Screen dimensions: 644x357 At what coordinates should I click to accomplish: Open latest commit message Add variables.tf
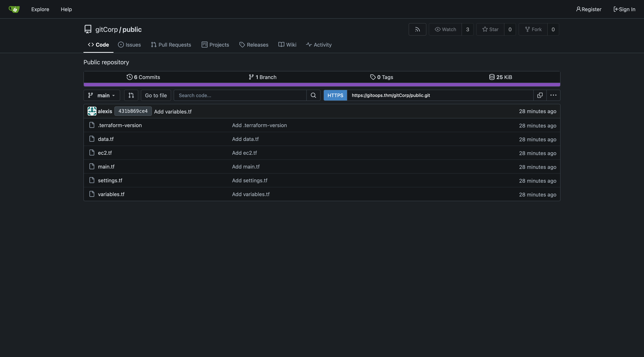click(x=173, y=112)
